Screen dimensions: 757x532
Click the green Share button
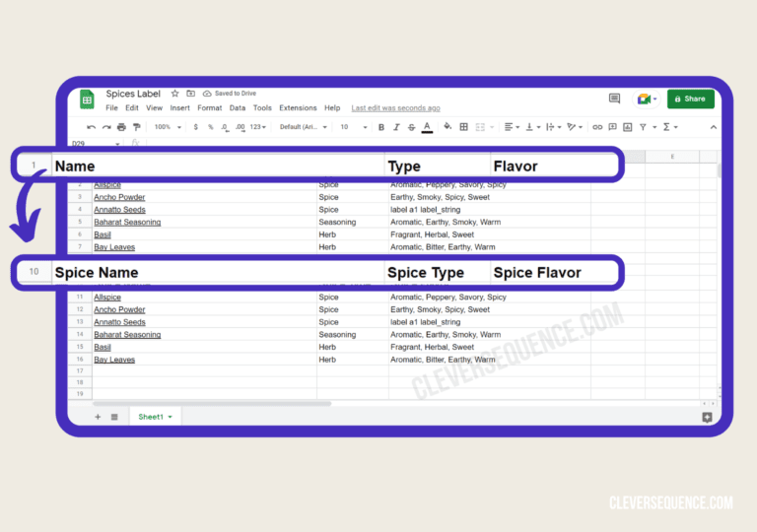point(690,99)
